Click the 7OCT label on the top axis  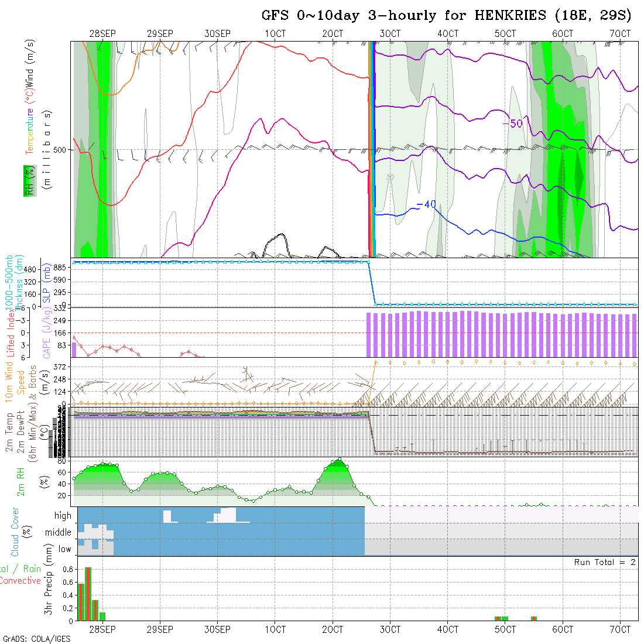pyautogui.click(x=619, y=34)
